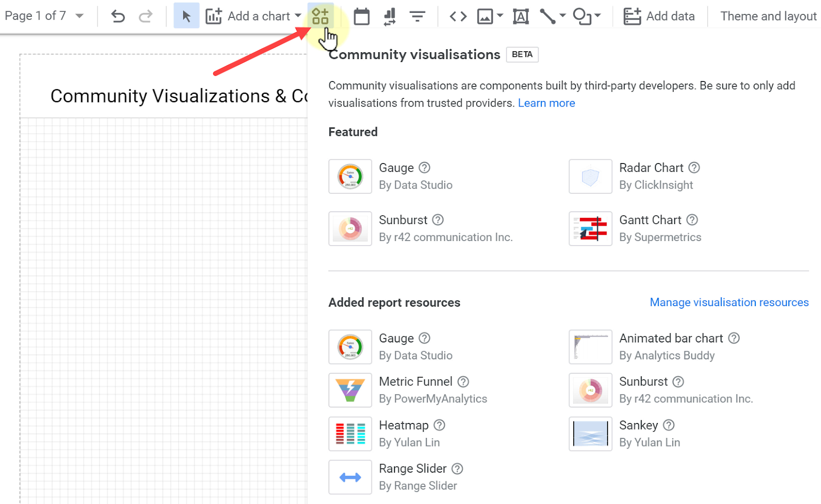
Task: Click the Gantt Chart label
Action: pyautogui.click(x=650, y=220)
